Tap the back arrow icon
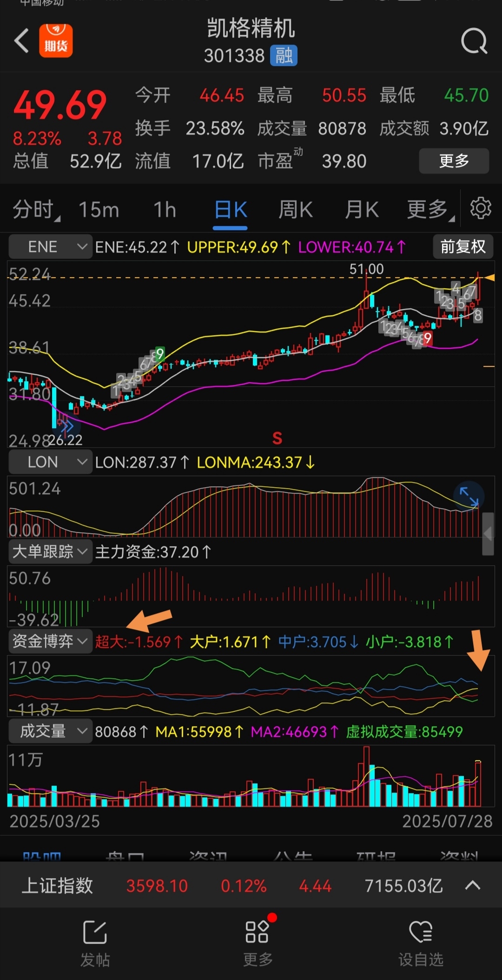Screen dimensions: 502x980 22,41
